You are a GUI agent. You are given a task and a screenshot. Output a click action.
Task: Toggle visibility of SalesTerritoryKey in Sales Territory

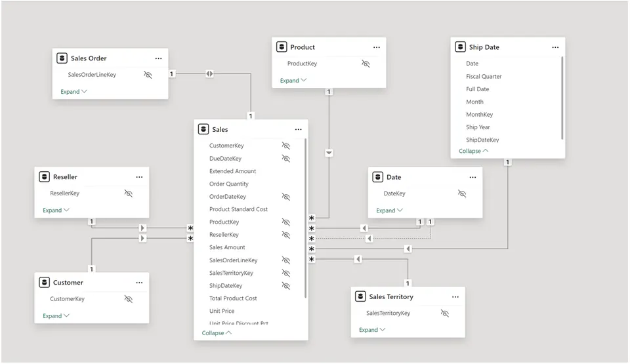(444, 313)
